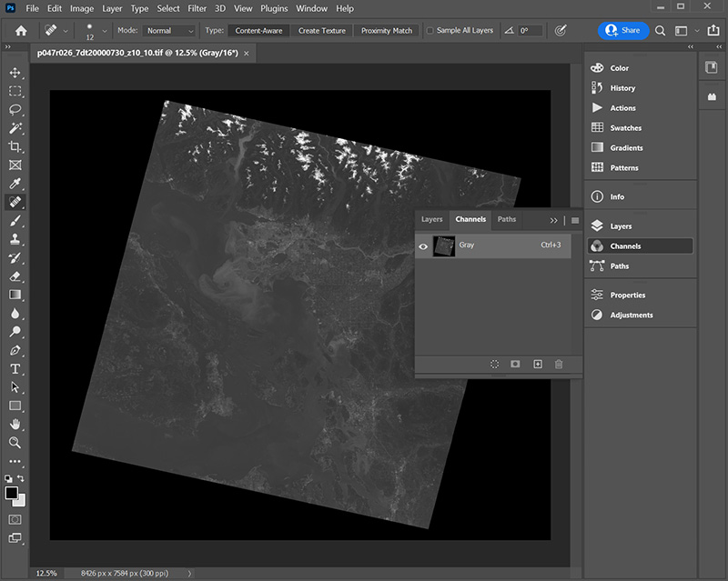Select the Zoom tool
Image resolution: width=728 pixels, height=581 pixels.
pos(15,443)
